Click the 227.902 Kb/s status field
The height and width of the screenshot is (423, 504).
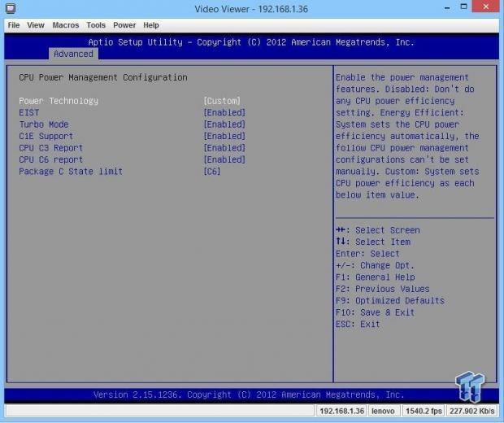coord(472,411)
